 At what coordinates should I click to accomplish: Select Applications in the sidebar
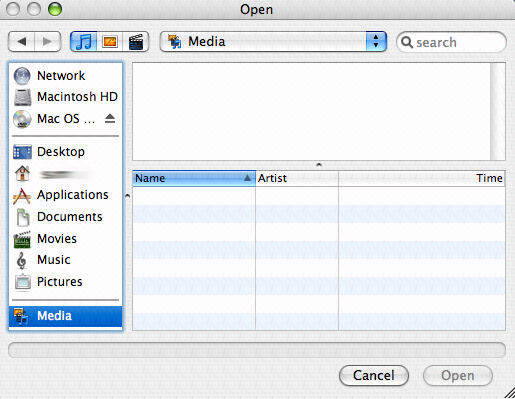(x=66, y=195)
